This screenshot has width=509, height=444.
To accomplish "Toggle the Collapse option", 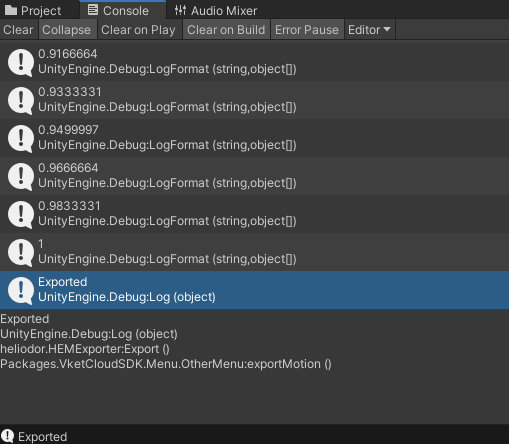I will [67, 30].
